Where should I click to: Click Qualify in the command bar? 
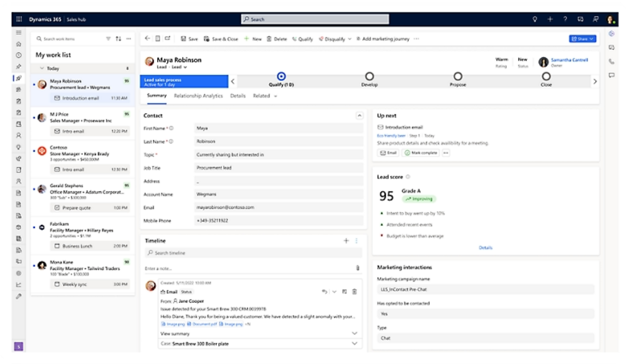coord(302,39)
